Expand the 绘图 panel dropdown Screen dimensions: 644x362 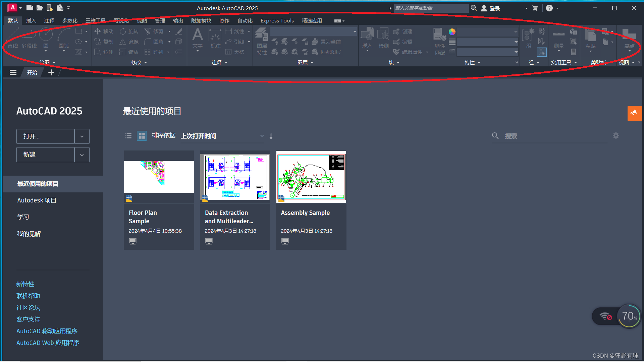pos(48,62)
